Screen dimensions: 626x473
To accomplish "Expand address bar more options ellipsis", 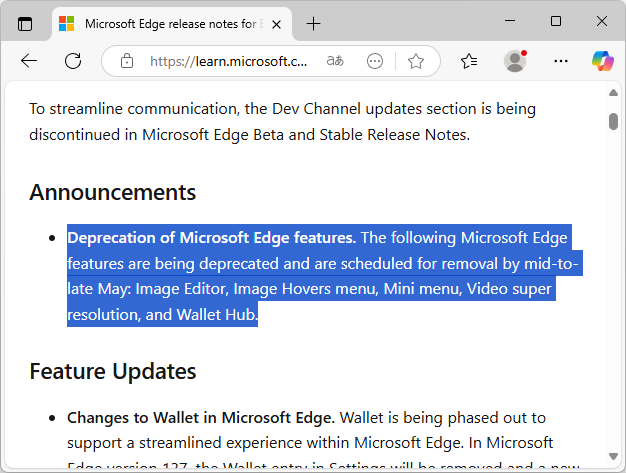I will [x=375, y=61].
